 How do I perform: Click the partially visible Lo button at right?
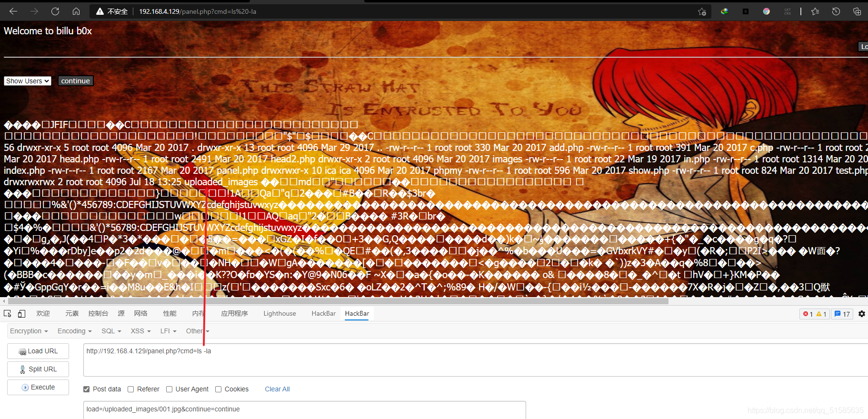pos(863,46)
